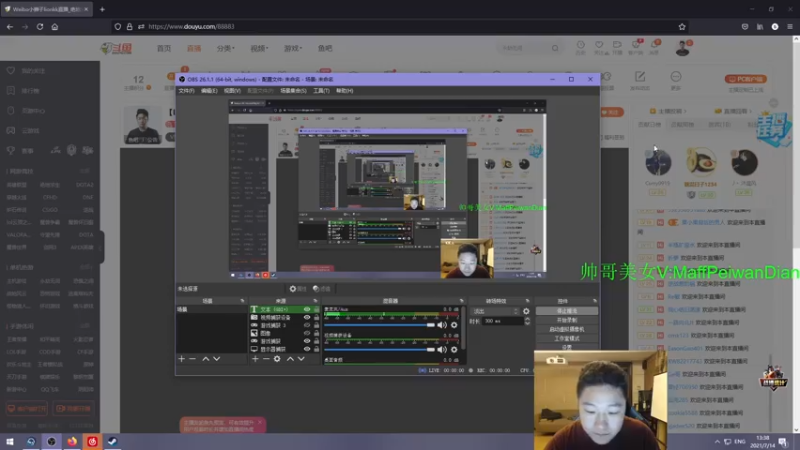Viewport: 800px width, 450px height.
Task: Move the selected scene down in the list
Action: click(216, 359)
